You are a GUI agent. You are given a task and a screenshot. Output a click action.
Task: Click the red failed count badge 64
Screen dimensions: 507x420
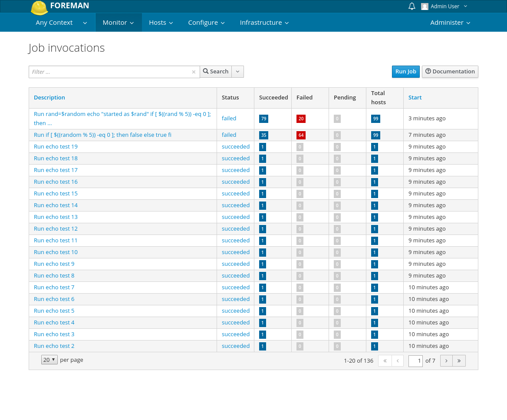(x=301, y=135)
